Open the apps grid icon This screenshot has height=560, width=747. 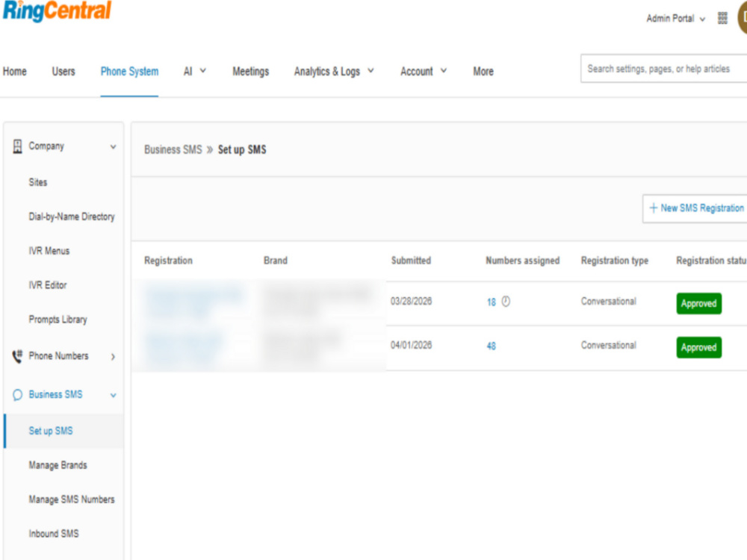point(722,18)
